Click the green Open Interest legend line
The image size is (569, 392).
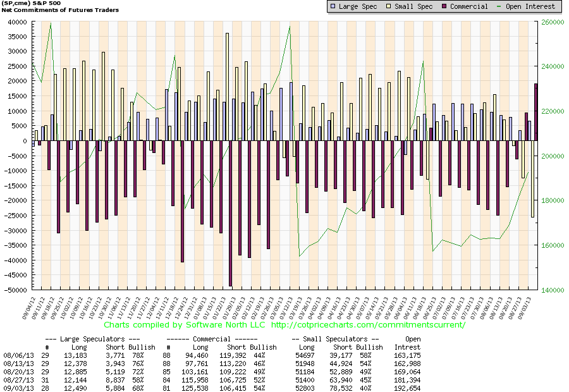(500, 6)
